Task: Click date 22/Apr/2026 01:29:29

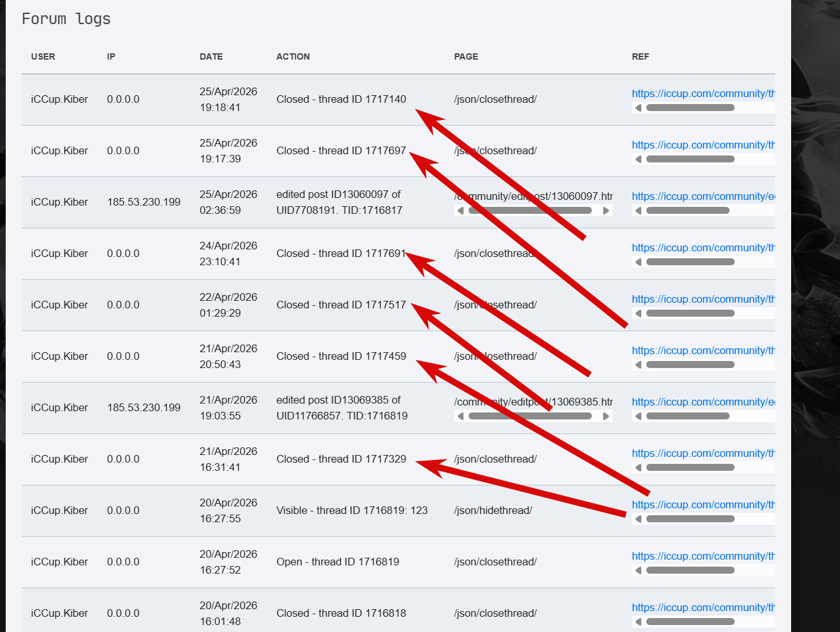Action: [x=229, y=305]
